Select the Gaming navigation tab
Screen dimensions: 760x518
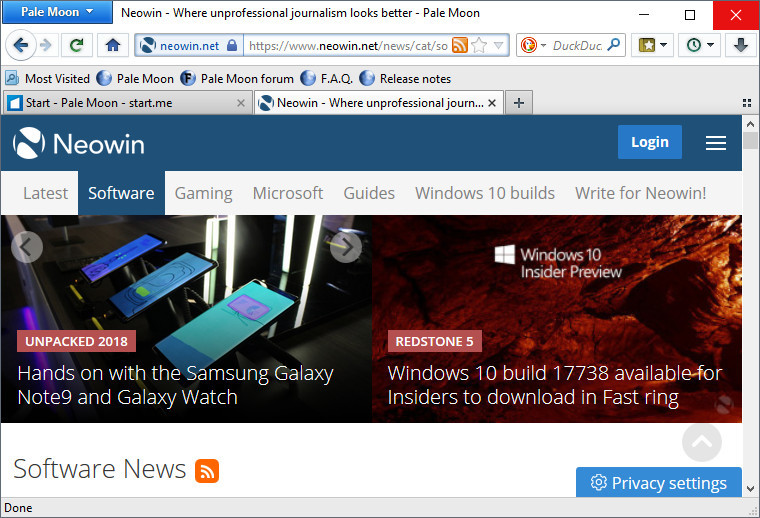pos(203,193)
